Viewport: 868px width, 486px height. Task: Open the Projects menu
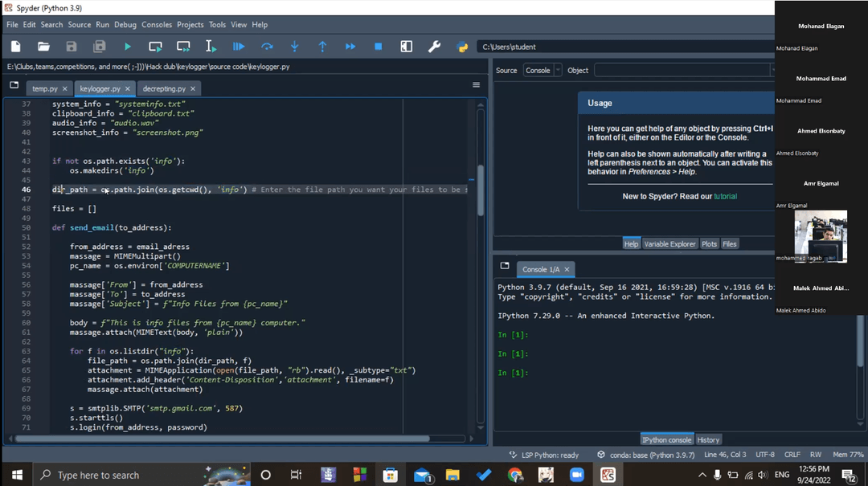(x=190, y=24)
